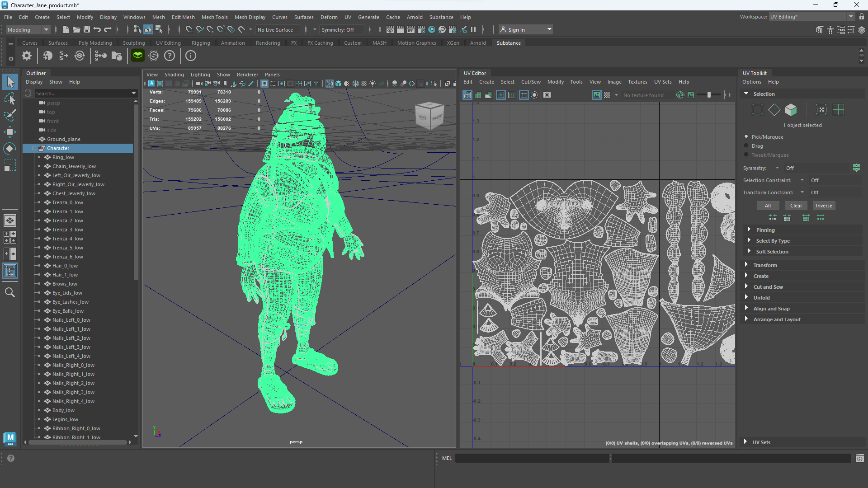Pick the Rotate tool in toolbox
Image resolution: width=868 pixels, height=488 pixels.
[10, 149]
